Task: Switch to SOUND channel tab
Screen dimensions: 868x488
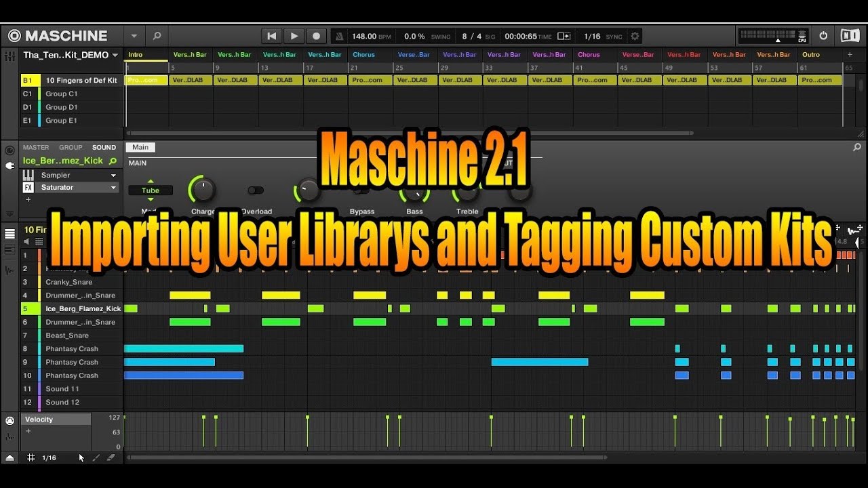Action: click(x=104, y=147)
